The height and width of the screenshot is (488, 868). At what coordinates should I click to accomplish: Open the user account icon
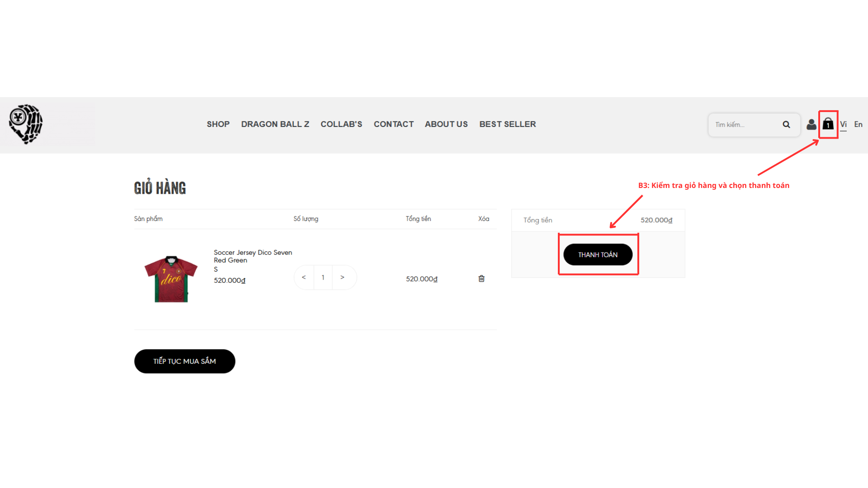tap(811, 124)
